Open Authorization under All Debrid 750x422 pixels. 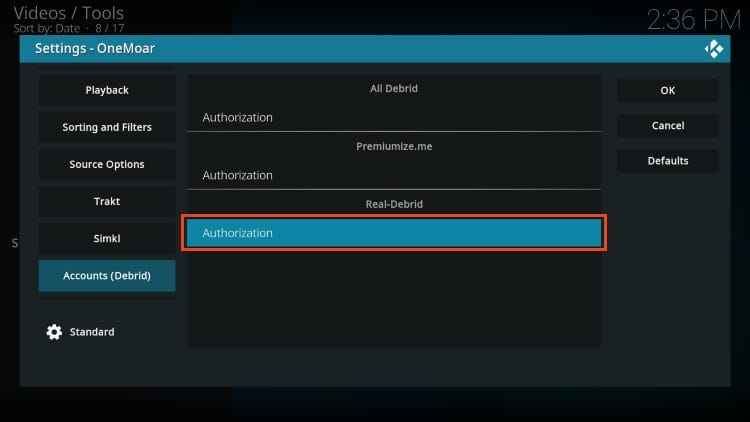394,117
